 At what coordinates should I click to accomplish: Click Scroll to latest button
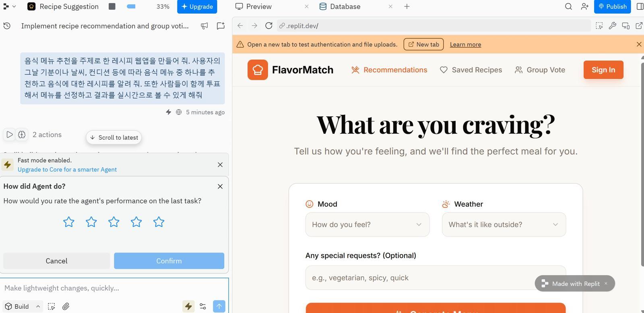pyautogui.click(x=114, y=137)
